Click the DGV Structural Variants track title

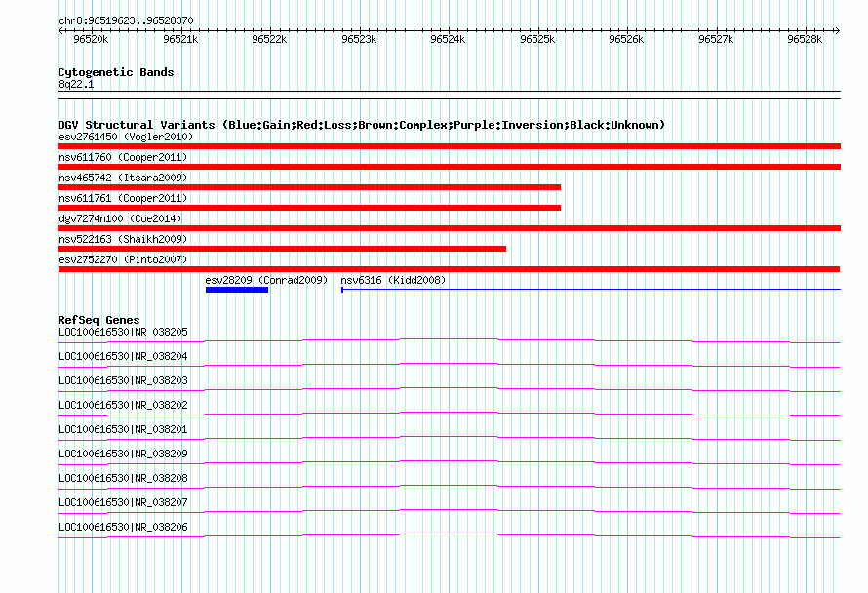point(362,125)
